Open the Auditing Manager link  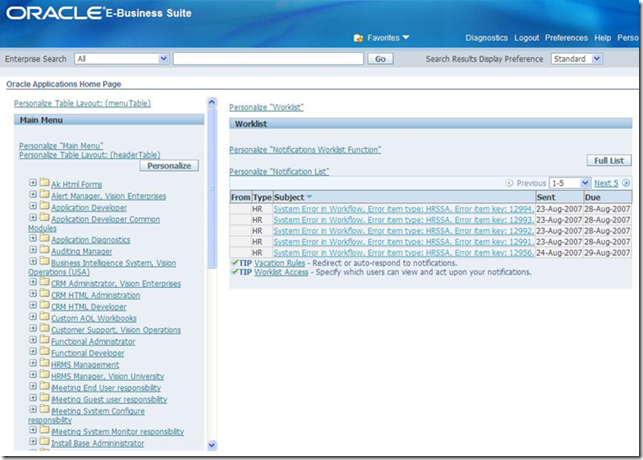pos(82,251)
